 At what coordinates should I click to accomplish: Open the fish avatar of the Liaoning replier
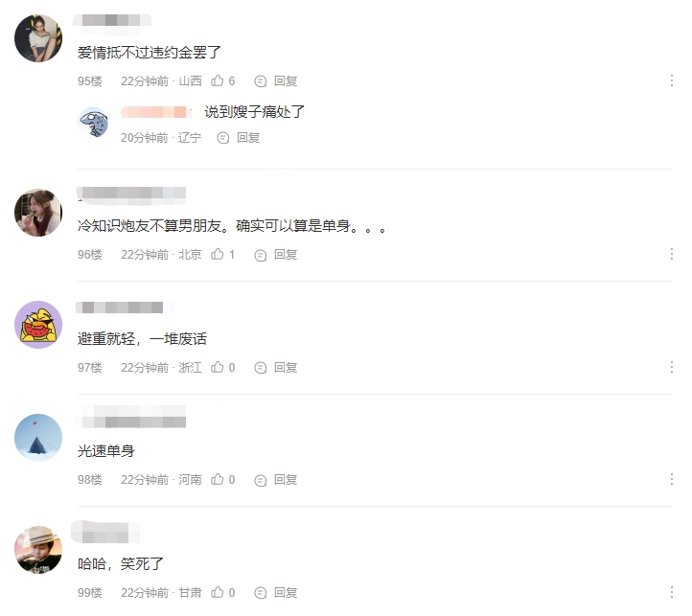pyautogui.click(x=93, y=123)
